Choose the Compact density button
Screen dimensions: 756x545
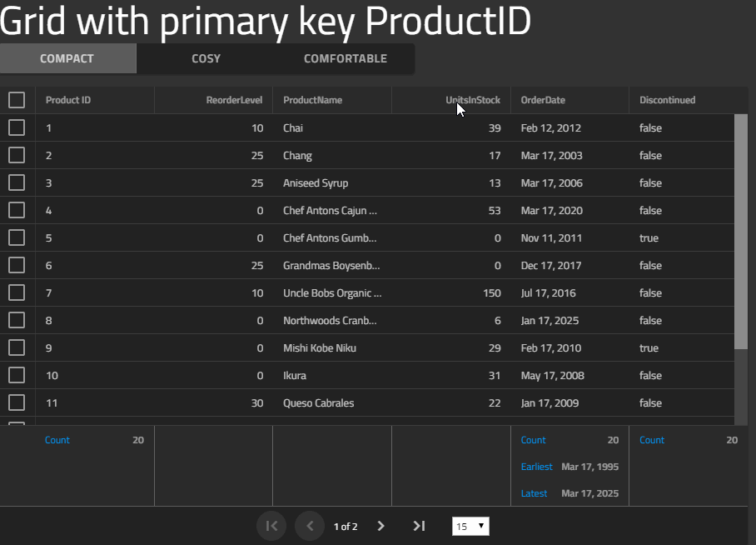[x=68, y=58]
